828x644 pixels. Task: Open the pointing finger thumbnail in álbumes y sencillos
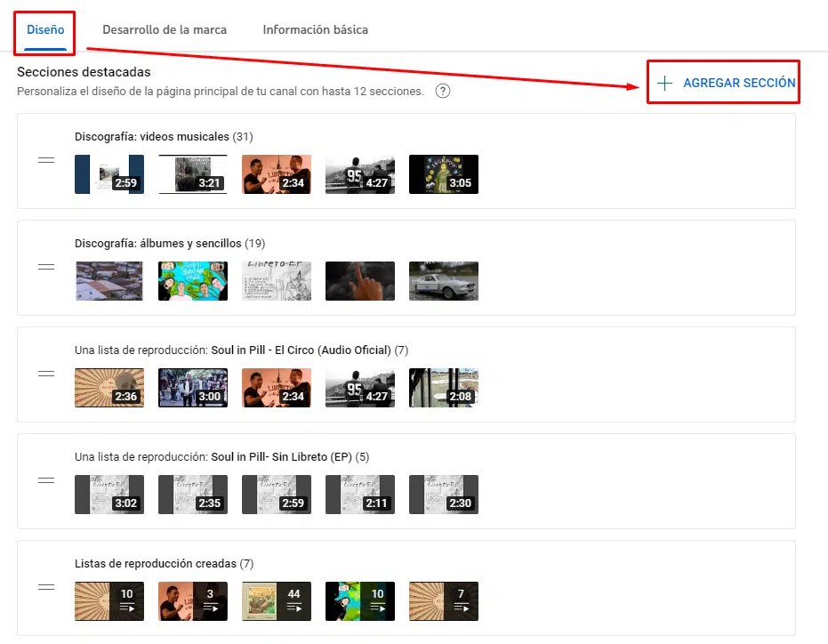click(359, 280)
